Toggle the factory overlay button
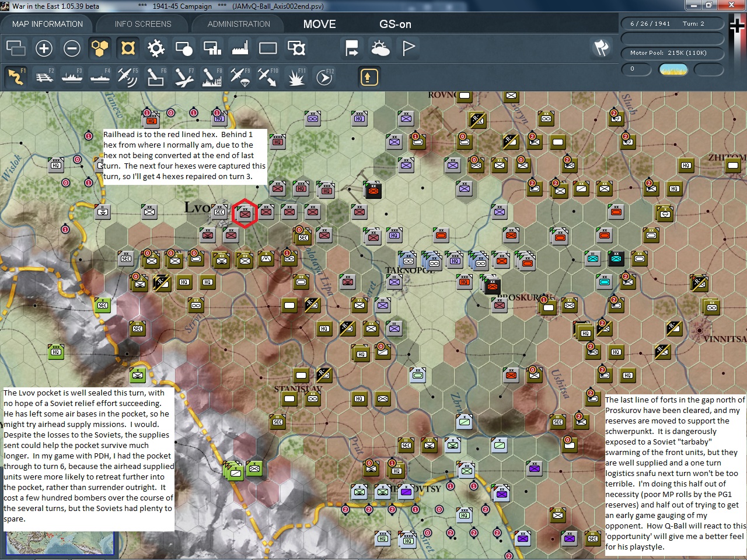Viewport: 747px width, 560px height. (x=240, y=48)
